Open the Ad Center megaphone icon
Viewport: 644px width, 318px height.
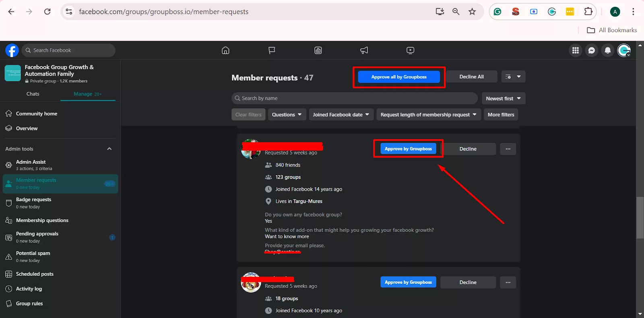[x=364, y=50]
